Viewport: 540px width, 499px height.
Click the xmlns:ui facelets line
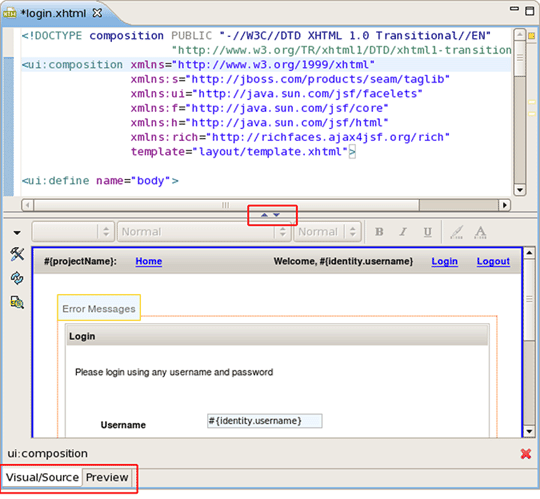pos(276,94)
